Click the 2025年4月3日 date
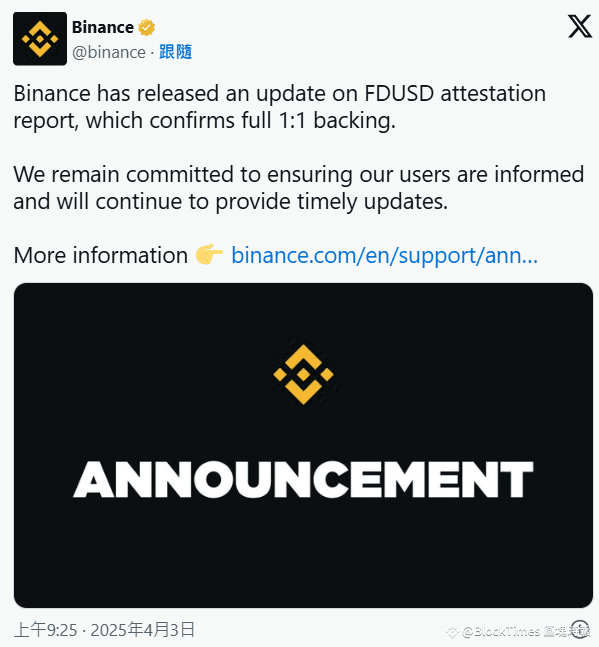The width and height of the screenshot is (599, 647). 142,630
